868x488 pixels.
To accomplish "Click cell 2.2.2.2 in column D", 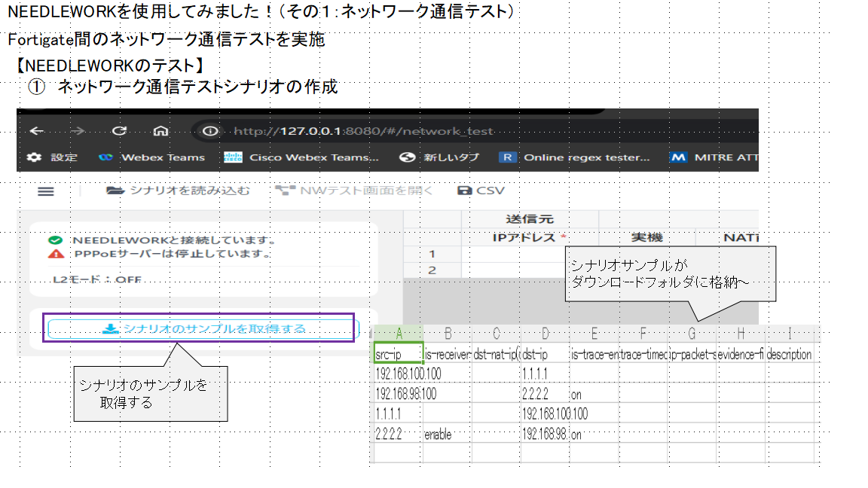I will pos(546,394).
